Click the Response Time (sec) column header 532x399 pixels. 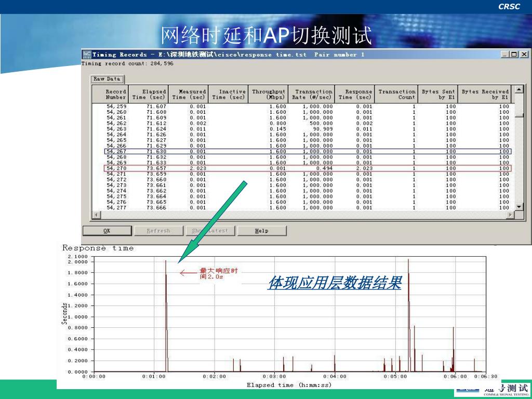click(354, 95)
